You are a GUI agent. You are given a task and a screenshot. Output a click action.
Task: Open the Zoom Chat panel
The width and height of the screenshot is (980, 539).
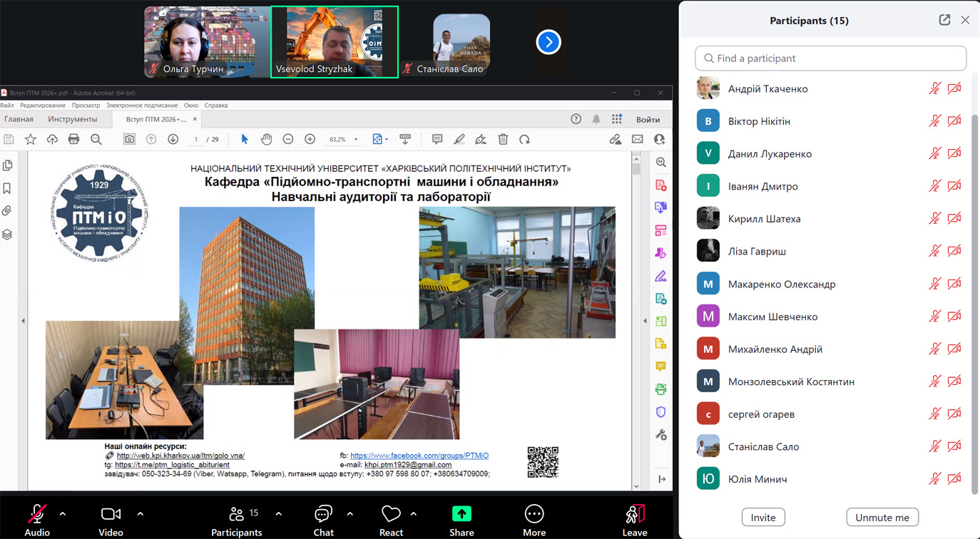coord(323,518)
